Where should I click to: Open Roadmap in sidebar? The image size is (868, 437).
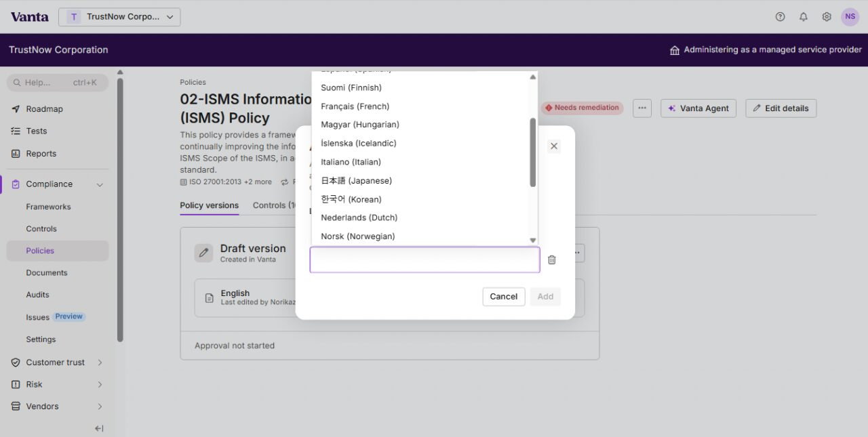click(44, 109)
